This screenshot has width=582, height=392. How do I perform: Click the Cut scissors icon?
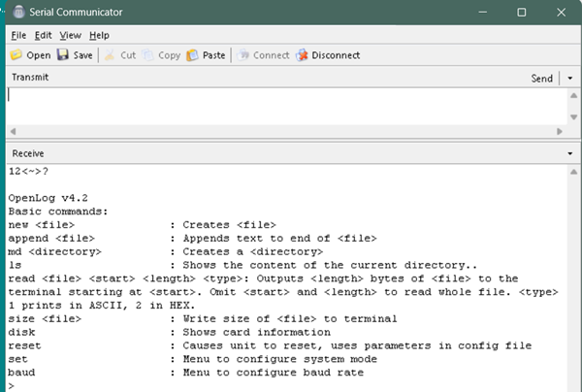point(110,55)
